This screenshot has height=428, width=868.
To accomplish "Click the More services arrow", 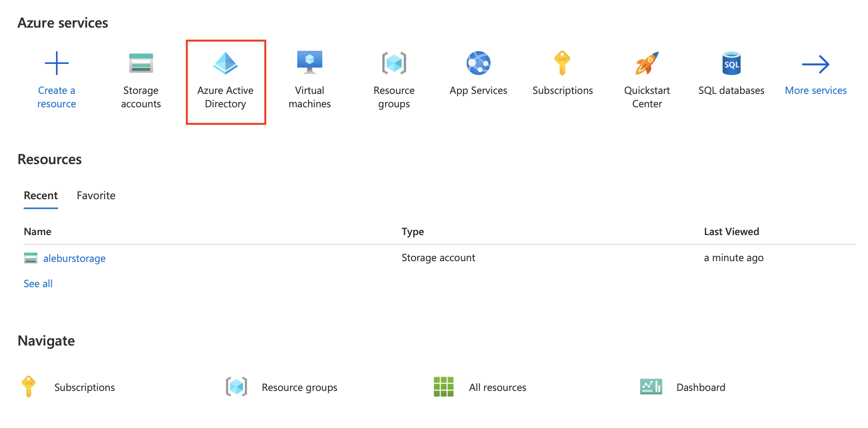I will point(816,64).
